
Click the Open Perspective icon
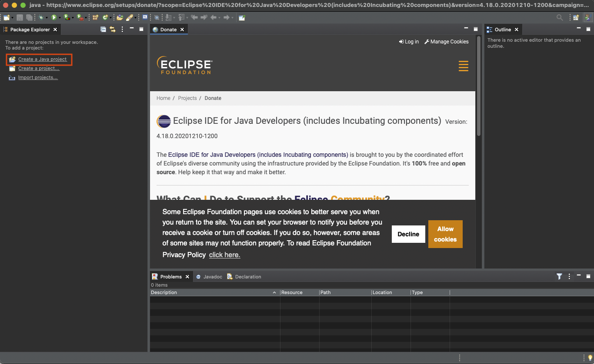576,18
